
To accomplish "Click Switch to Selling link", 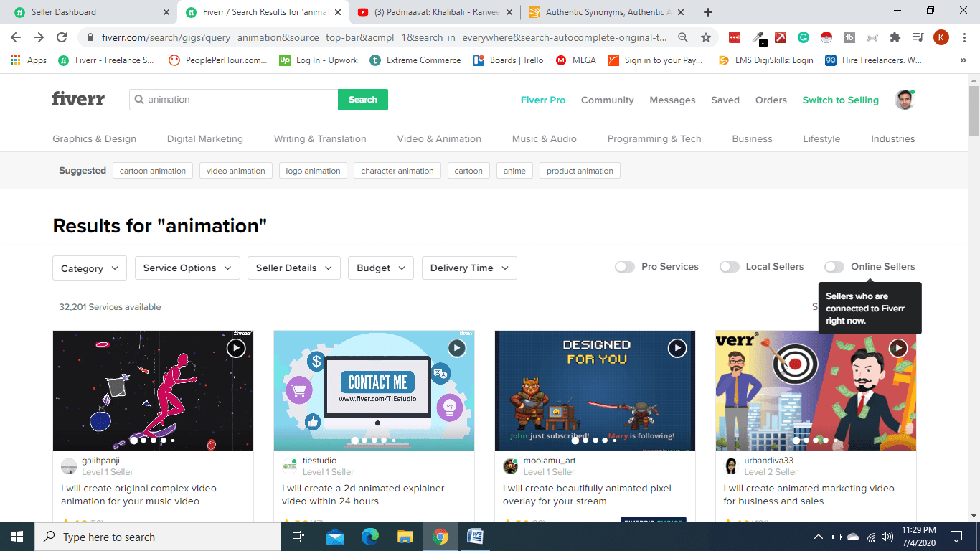I will coord(841,100).
